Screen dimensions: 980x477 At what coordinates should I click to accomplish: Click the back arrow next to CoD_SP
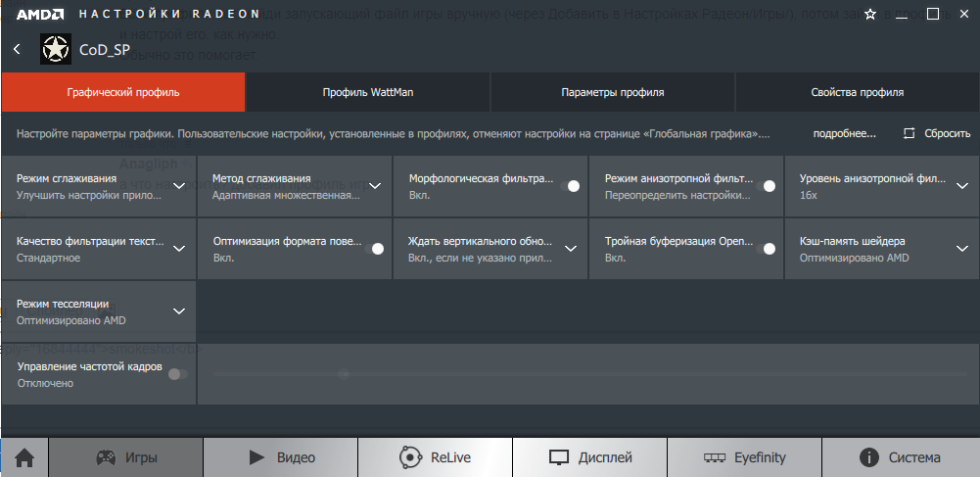click(x=18, y=49)
